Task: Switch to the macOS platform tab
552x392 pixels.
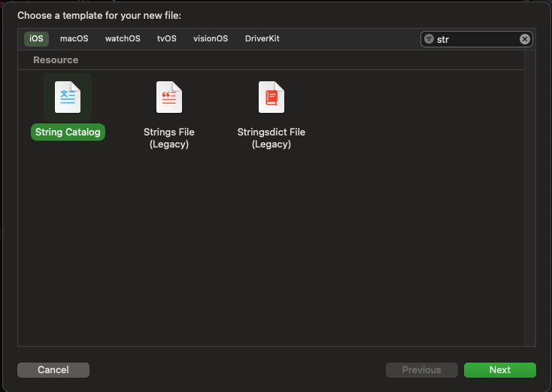Action: point(74,38)
